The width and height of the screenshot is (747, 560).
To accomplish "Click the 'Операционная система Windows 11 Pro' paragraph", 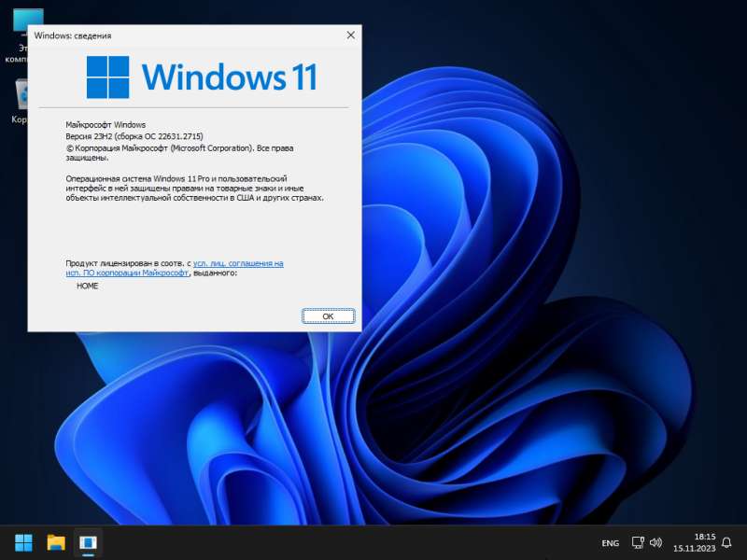I will (194, 189).
